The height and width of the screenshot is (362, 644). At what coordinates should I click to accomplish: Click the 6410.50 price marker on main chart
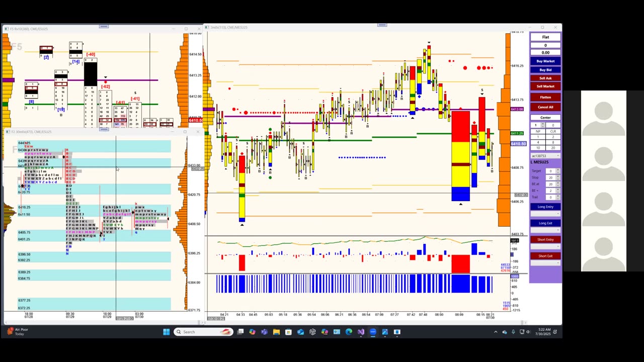coord(518,144)
